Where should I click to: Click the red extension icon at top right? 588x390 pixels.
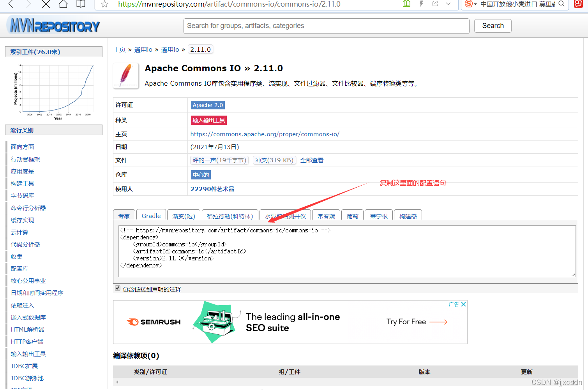[579, 4]
